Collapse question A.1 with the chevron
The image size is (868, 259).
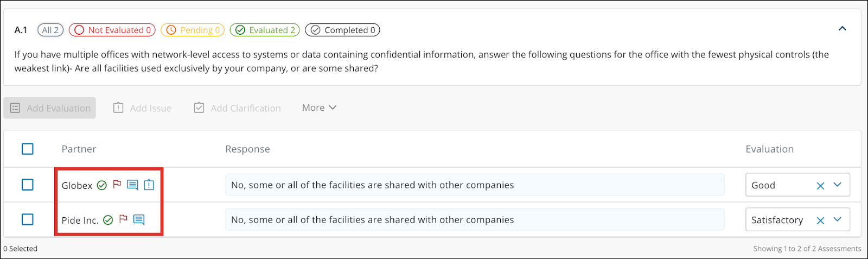843,28
